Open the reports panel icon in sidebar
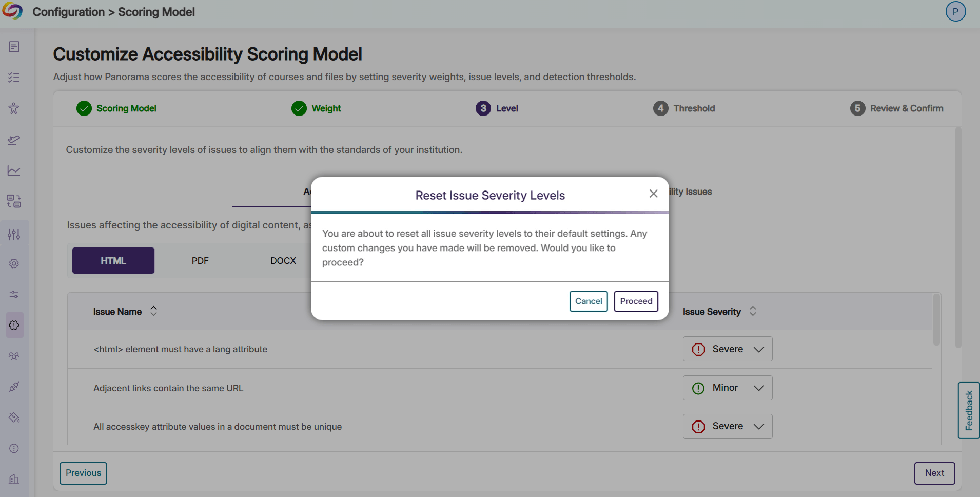This screenshot has width=980, height=497. tap(14, 47)
